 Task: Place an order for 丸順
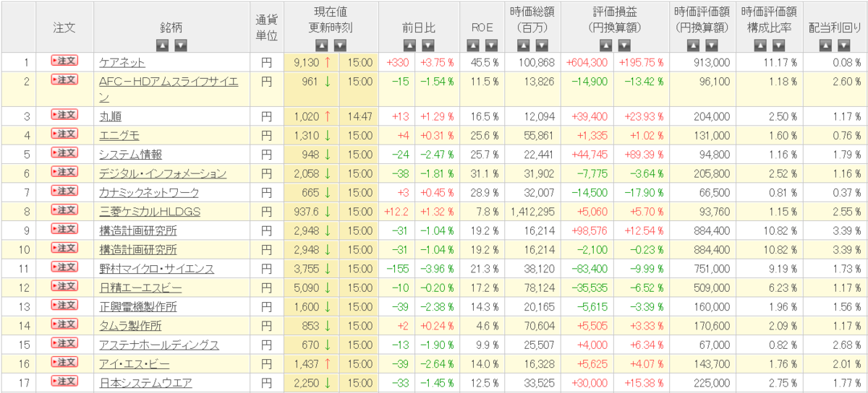[x=64, y=115]
